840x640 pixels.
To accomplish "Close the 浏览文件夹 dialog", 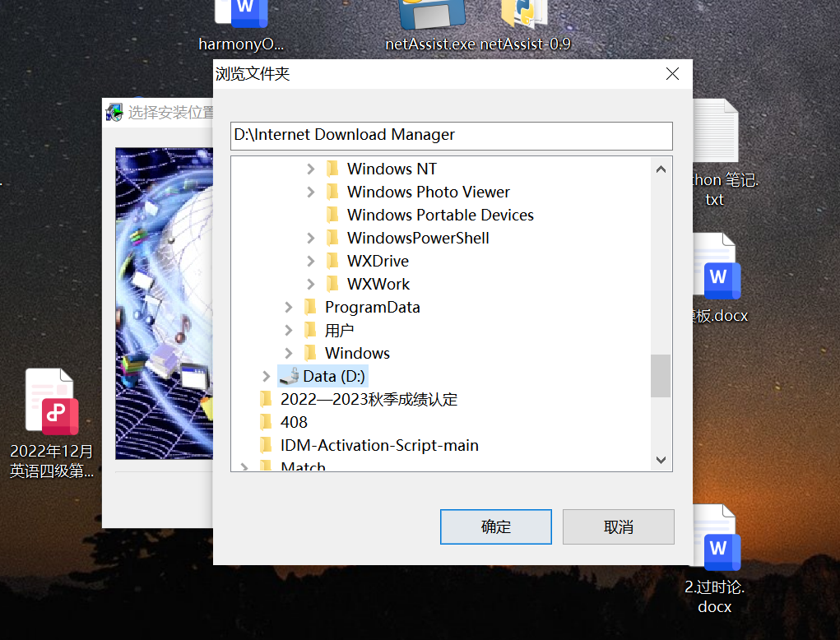I will pos(672,74).
